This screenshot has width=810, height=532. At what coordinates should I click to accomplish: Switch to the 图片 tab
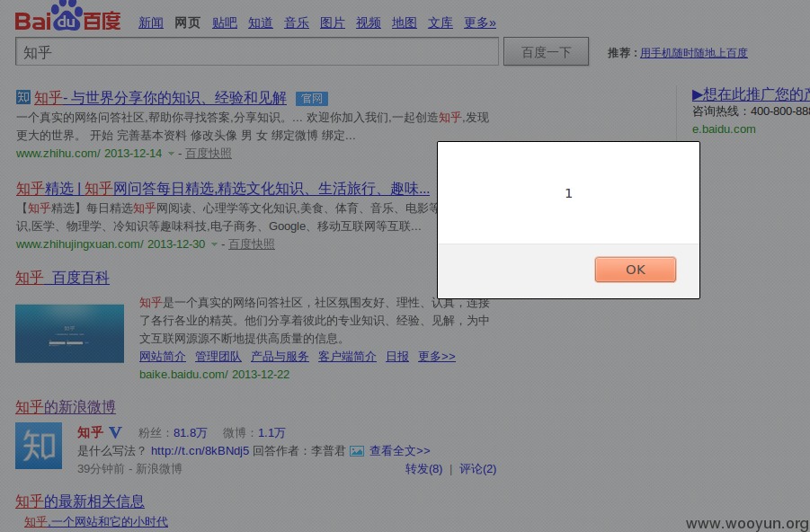332,22
